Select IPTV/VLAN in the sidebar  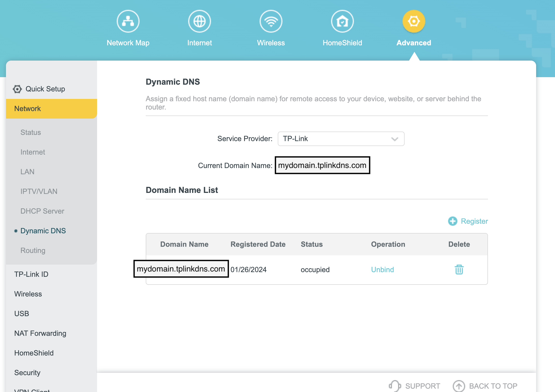(x=39, y=191)
